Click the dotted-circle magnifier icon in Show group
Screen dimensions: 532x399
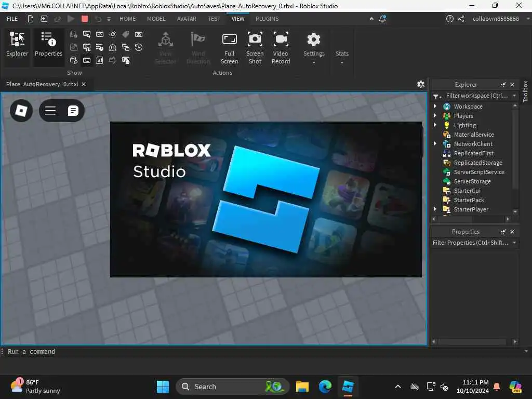[x=113, y=34]
